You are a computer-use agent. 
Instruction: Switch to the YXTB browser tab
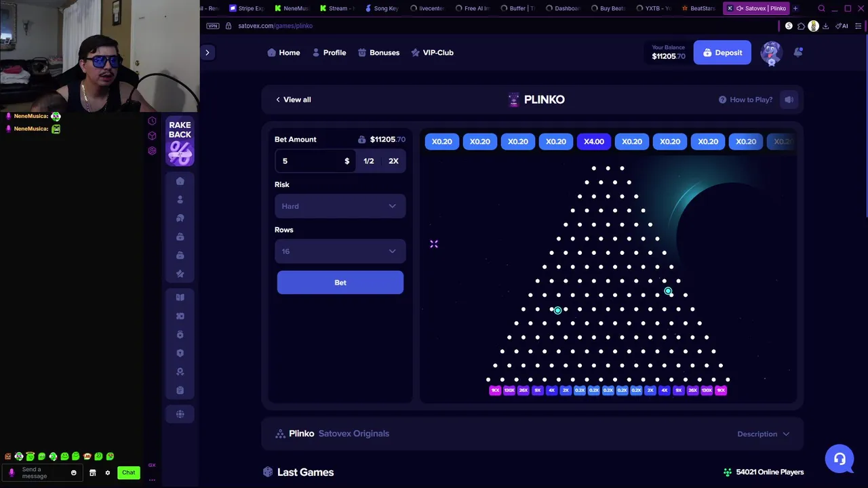(654, 8)
